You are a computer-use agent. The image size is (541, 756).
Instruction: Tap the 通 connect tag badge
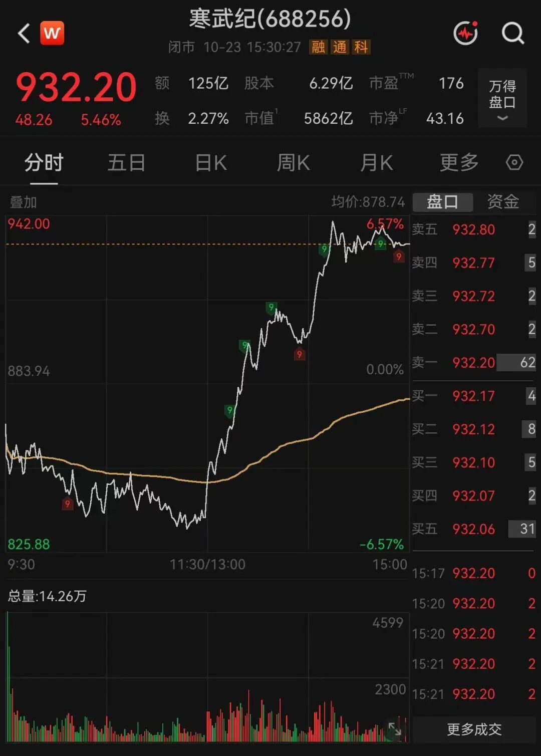coord(340,47)
